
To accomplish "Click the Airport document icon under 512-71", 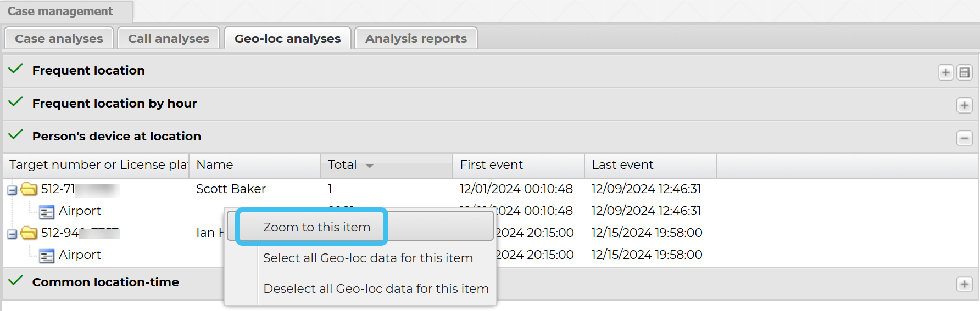I will [x=47, y=212].
